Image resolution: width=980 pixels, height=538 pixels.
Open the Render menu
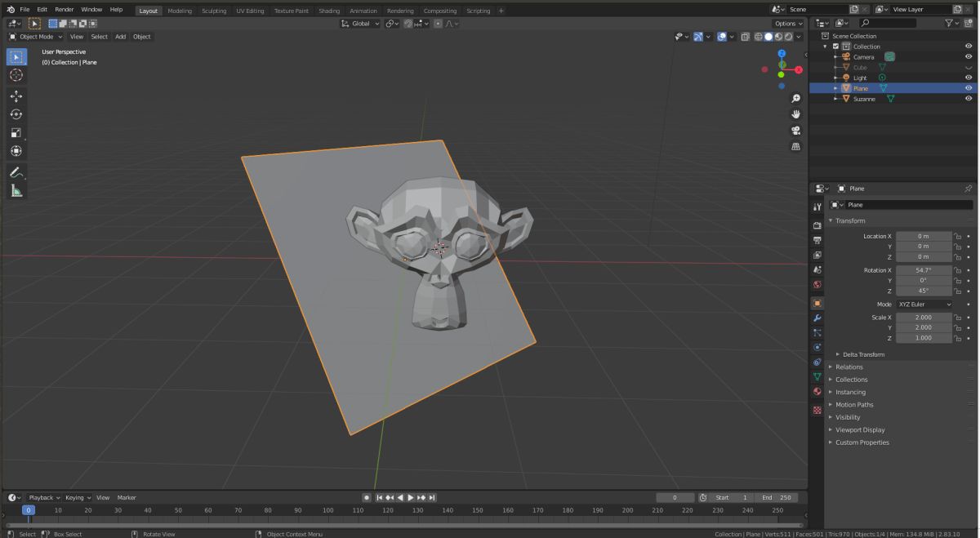(x=65, y=10)
